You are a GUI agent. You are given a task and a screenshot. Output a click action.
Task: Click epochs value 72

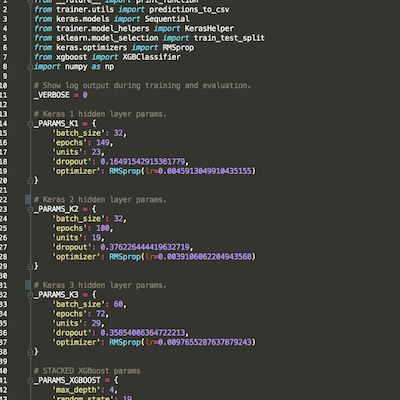coord(100,314)
